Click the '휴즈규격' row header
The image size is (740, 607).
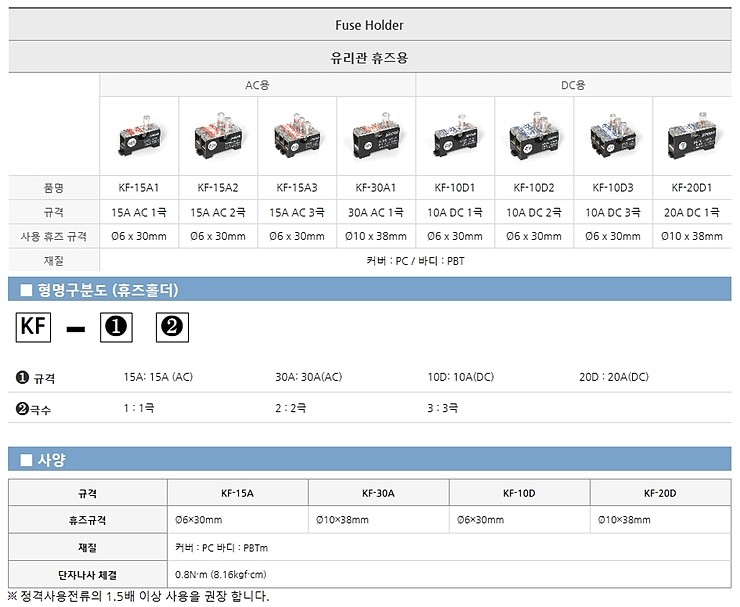[x=88, y=520]
